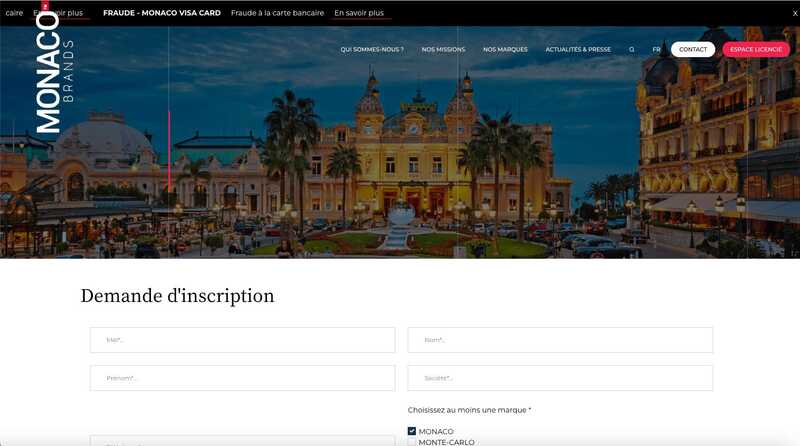Click the leftmost En savoir plus link
The width and height of the screenshot is (800, 446).
click(x=59, y=13)
